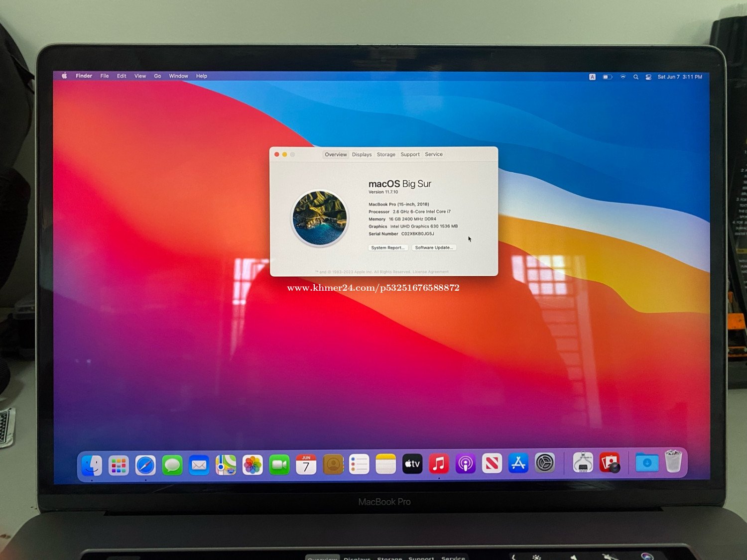The width and height of the screenshot is (747, 560).
Task: Open Mail app in the Dock
Action: [x=199, y=465]
